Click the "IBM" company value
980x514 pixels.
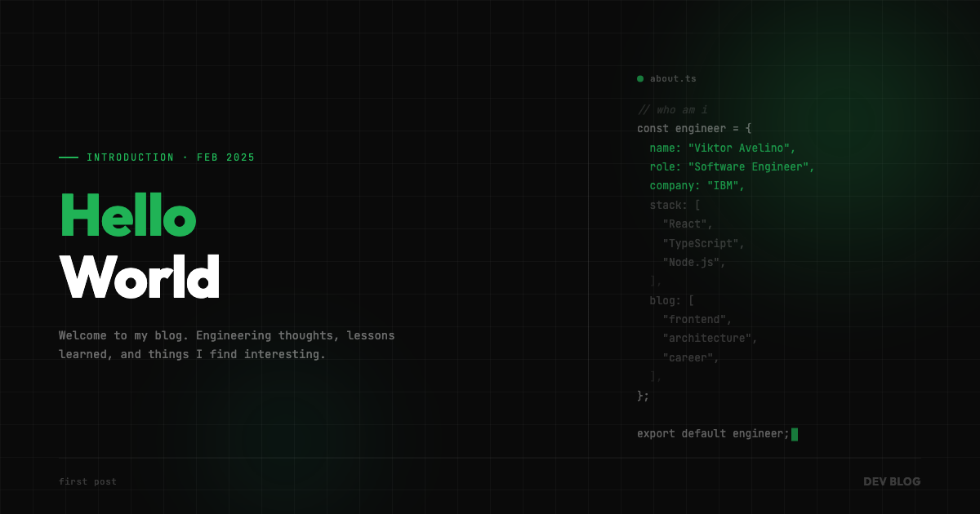coord(726,186)
